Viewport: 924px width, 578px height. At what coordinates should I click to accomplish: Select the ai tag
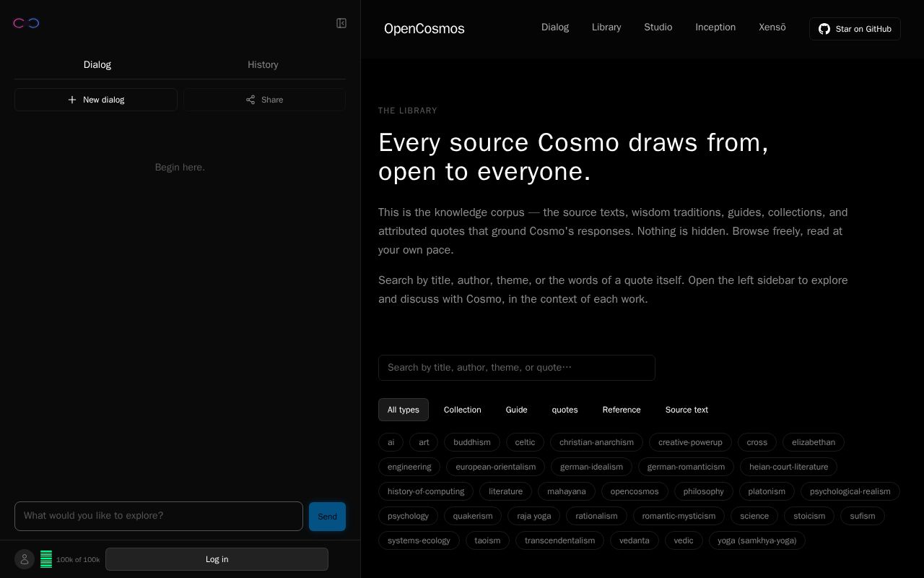(391, 442)
